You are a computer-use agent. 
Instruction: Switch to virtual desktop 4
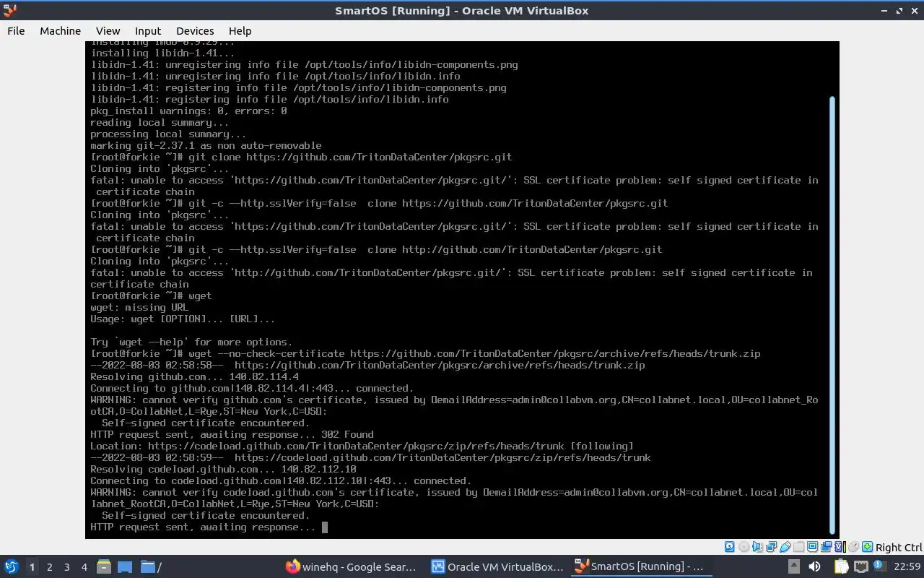point(84,567)
